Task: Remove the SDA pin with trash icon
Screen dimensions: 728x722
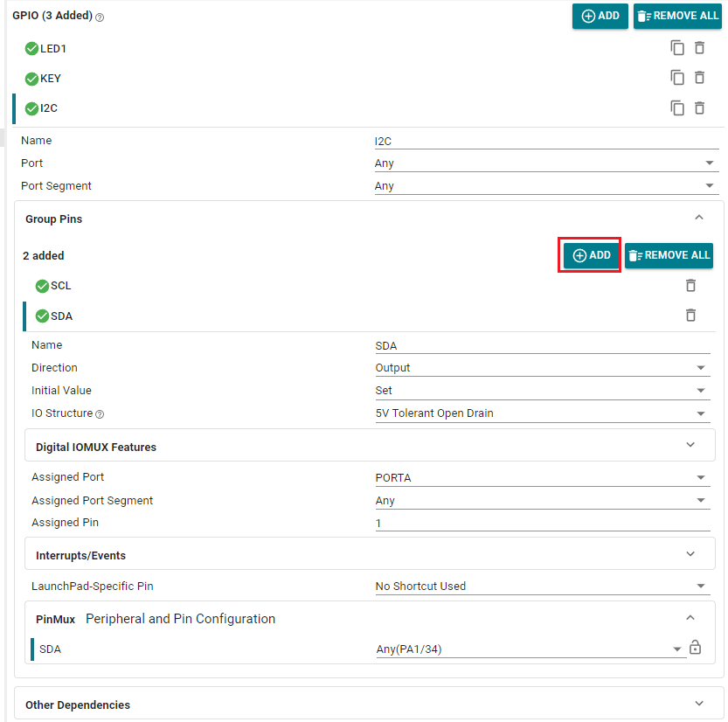Action: [690, 316]
